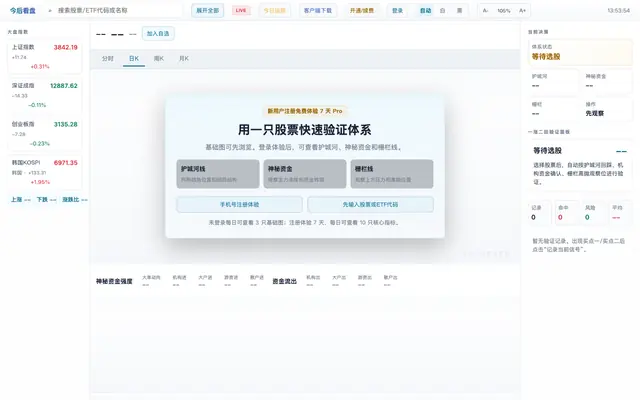
Task: Open the 客户端下载 button
Action: click(318, 11)
